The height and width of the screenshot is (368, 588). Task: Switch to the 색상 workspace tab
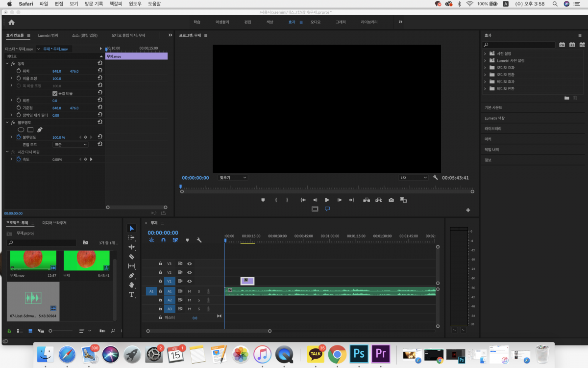click(x=269, y=22)
